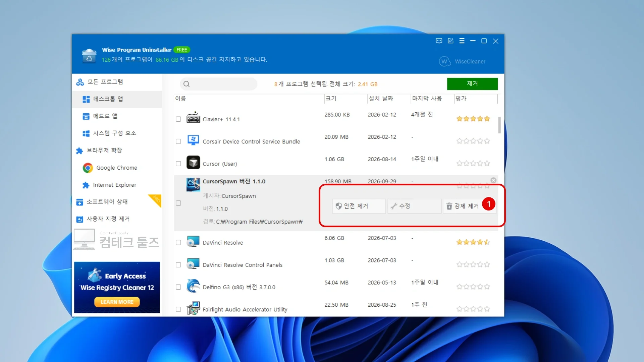Click the edit/skin icon in title bar
644x362 pixels.
[x=450, y=41]
